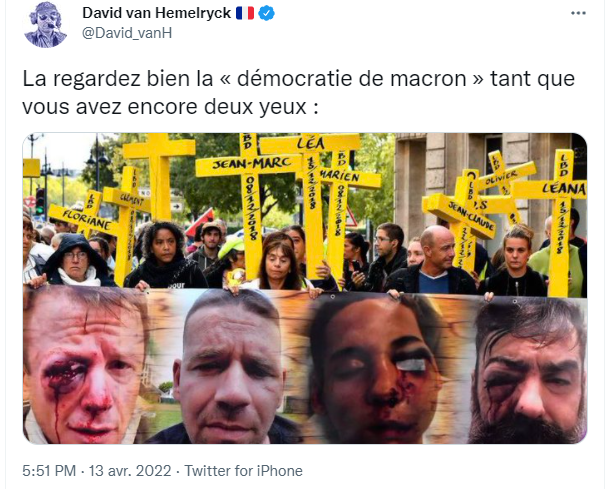This screenshot has height=489, width=611.
Task: Open the tweet timestamp 5:51 PM
Action: point(49,471)
